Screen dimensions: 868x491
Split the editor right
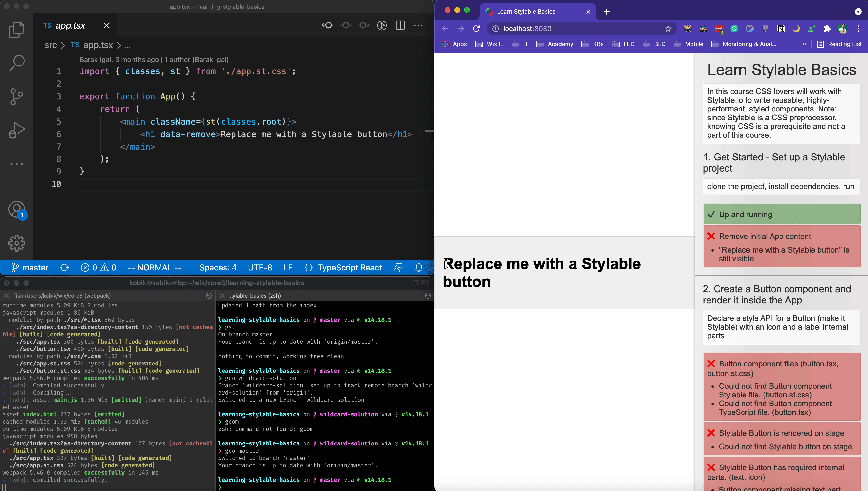(x=401, y=25)
